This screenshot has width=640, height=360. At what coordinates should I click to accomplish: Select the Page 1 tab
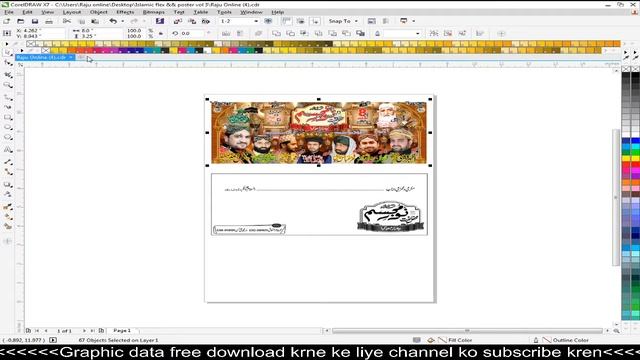pos(122,330)
